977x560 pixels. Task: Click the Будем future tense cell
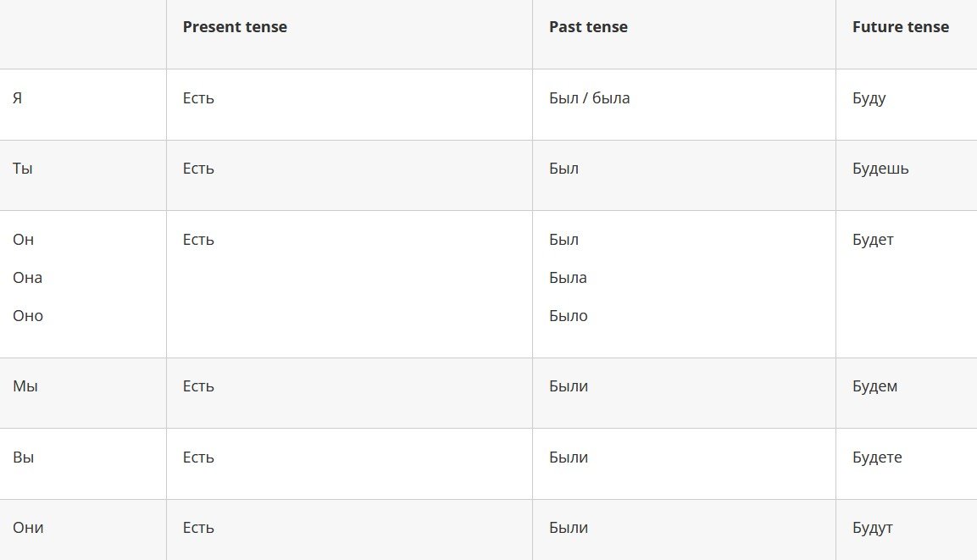pyautogui.click(x=874, y=386)
